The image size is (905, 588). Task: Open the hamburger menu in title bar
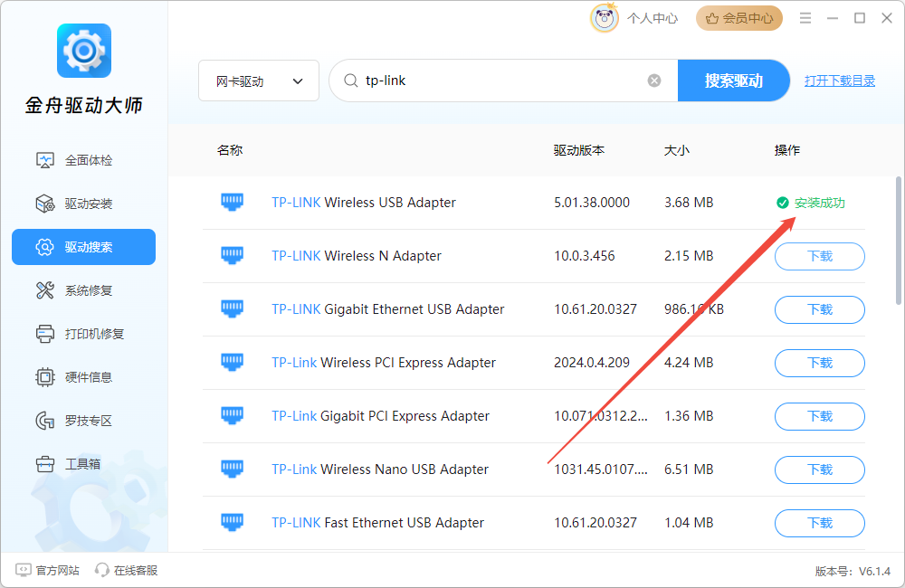pyautogui.click(x=805, y=18)
